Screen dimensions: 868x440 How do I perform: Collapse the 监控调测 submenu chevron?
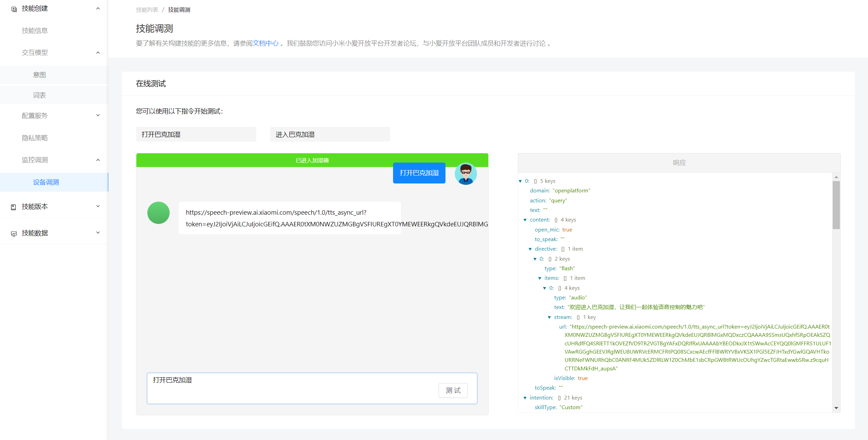click(98, 160)
